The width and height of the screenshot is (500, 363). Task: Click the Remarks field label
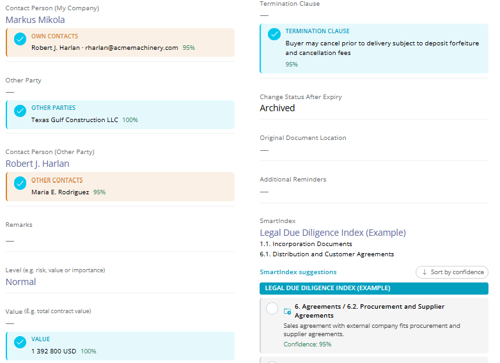(19, 225)
